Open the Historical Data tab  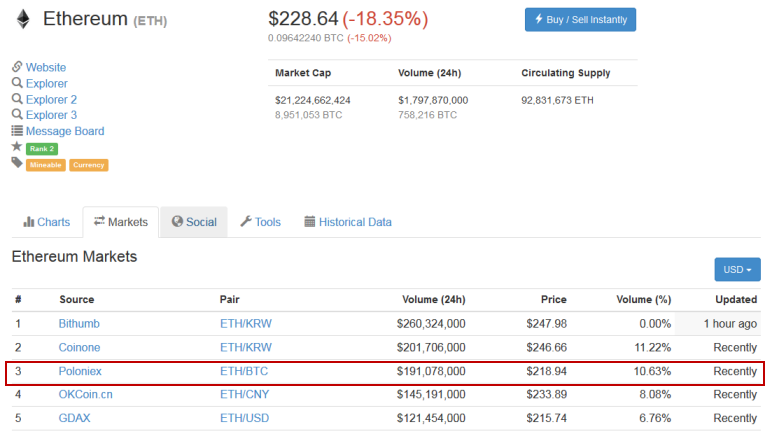click(x=348, y=222)
